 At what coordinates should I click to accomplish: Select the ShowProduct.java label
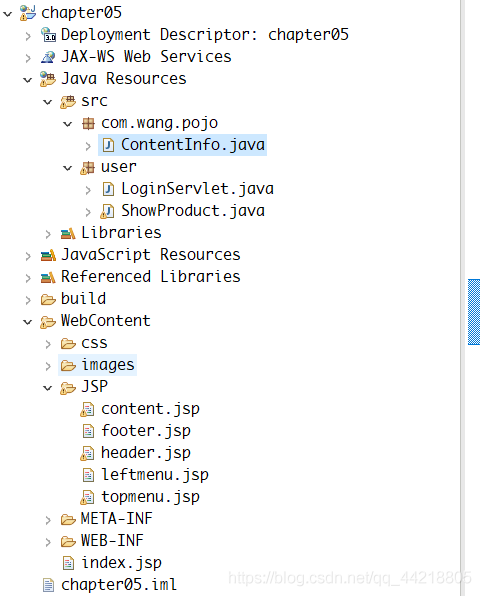click(193, 211)
